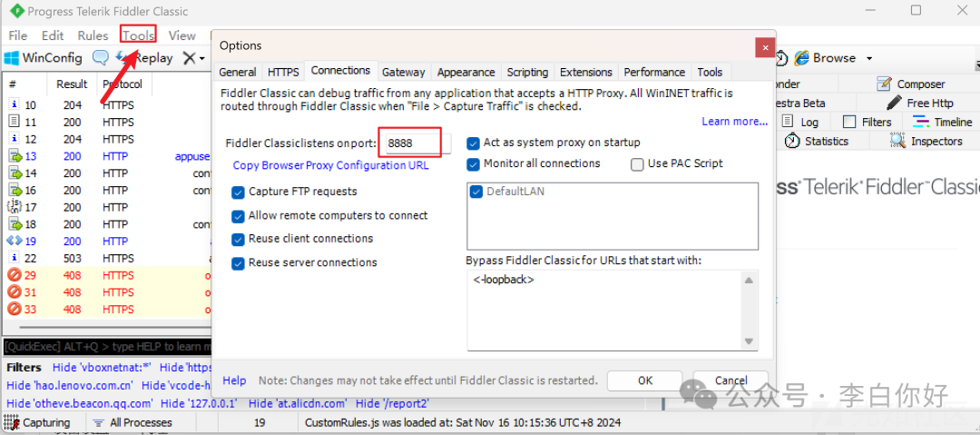Click the Remove X toolbar icon
Viewport: 980px width, 435px height.
click(x=189, y=58)
